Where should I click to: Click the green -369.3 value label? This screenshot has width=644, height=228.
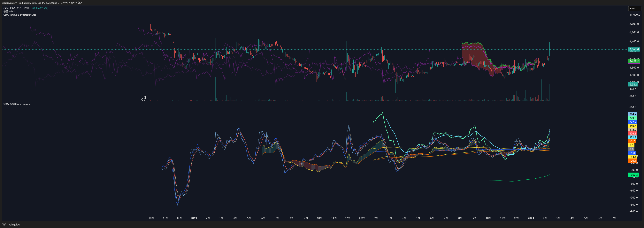point(633,175)
